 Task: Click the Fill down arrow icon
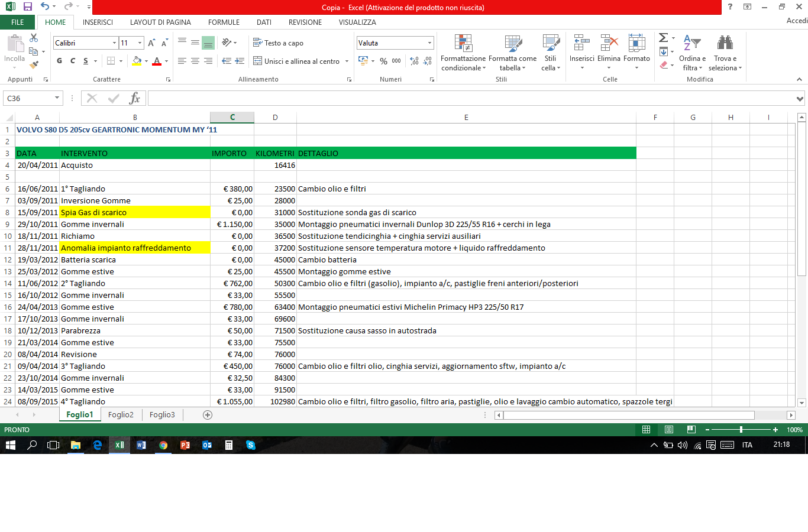click(664, 51)
